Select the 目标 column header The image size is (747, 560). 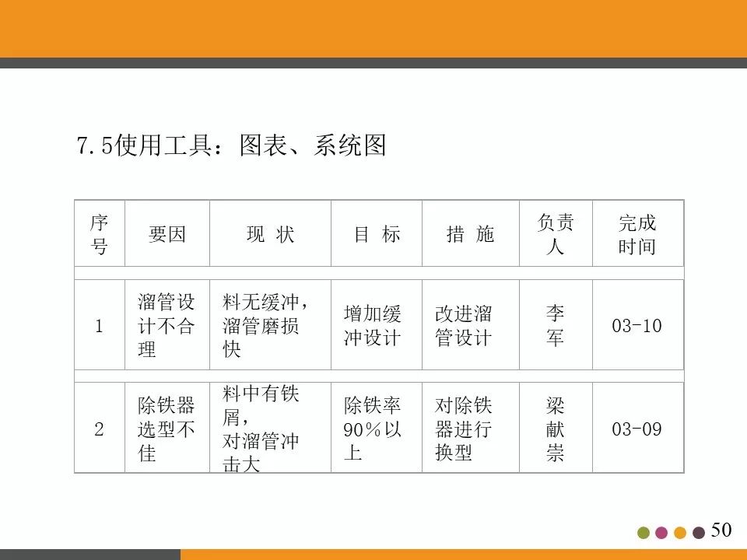click(377, 233)
